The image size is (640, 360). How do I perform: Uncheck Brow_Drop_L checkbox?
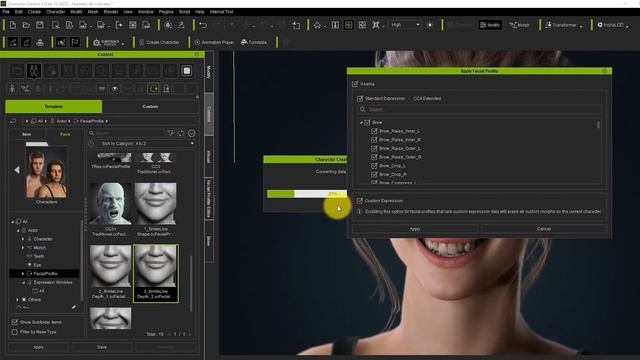(374, 166)
